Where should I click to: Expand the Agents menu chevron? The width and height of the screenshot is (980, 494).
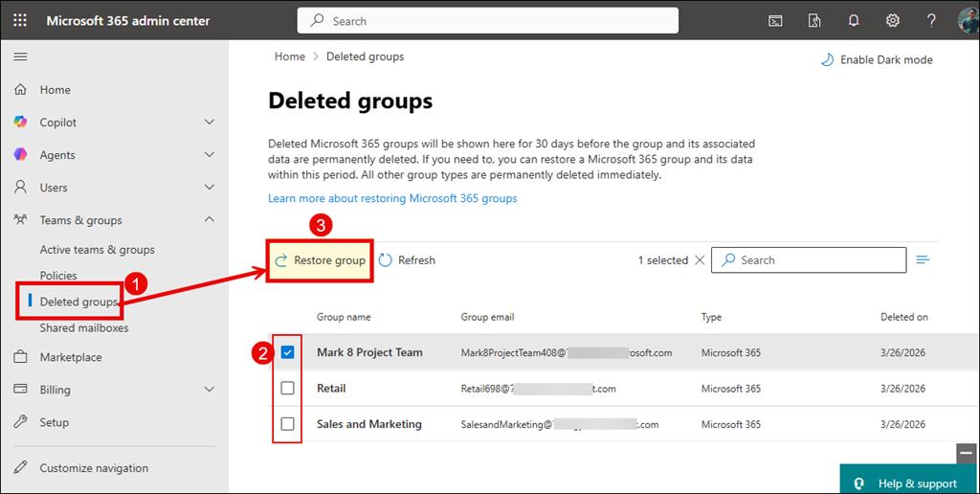click(x=210, y=154)
